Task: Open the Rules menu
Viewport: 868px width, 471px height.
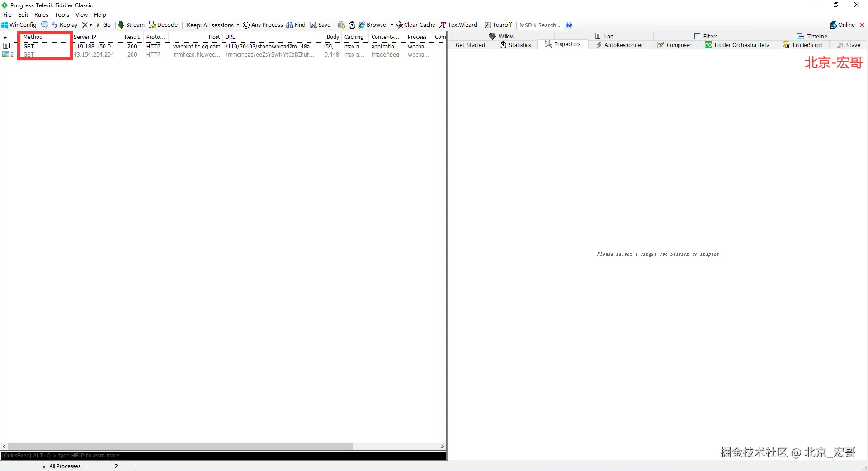Action: (x=41, y=14)
